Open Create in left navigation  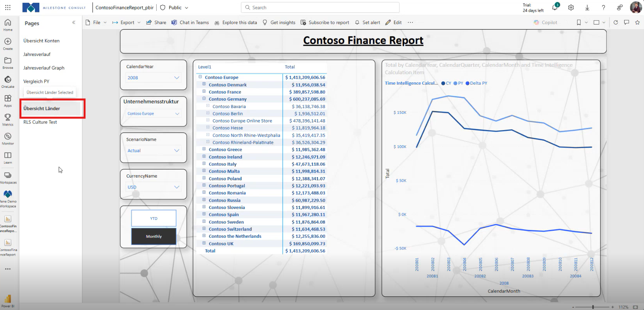tap(8, 44)
